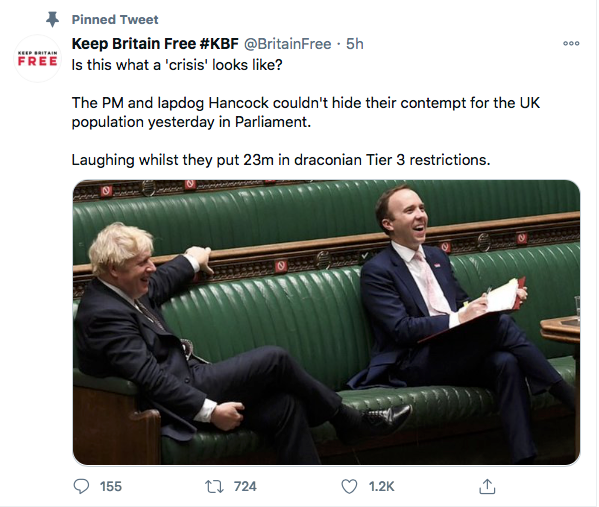Screen dimensions: 599x507
Task: Click the 1.2K likes count
Action: (x=381, y=486)
